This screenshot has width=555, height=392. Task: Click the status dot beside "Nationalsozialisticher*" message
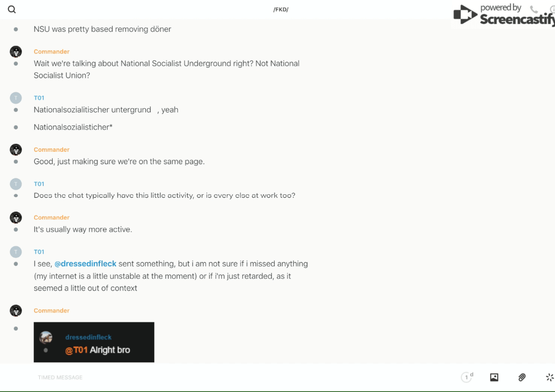click(16, 128)
